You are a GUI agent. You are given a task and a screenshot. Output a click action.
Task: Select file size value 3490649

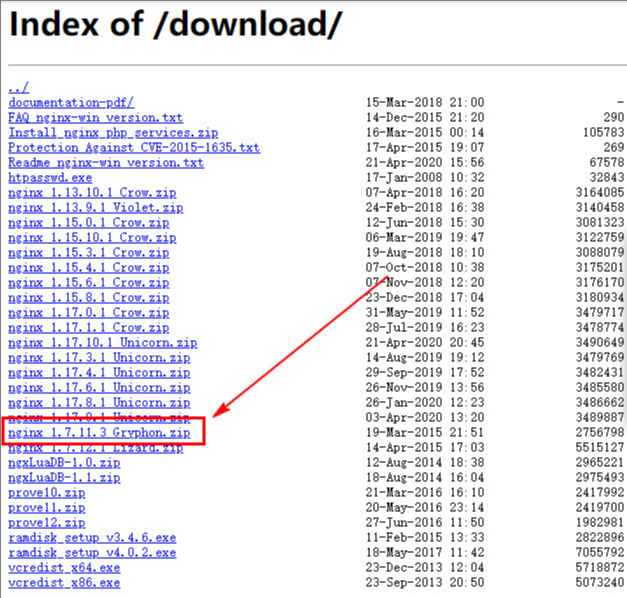pos(600,342)
